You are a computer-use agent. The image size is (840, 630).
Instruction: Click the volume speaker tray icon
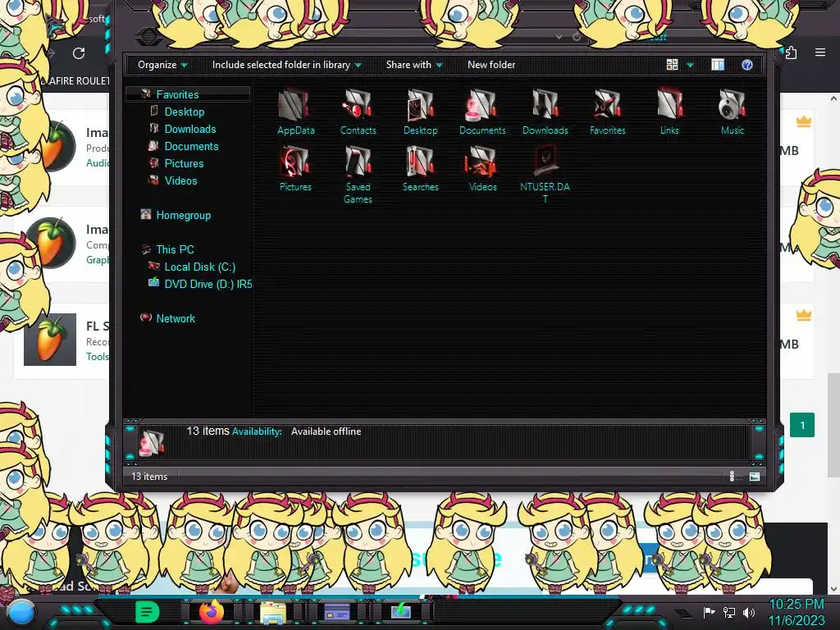point(749,612)
